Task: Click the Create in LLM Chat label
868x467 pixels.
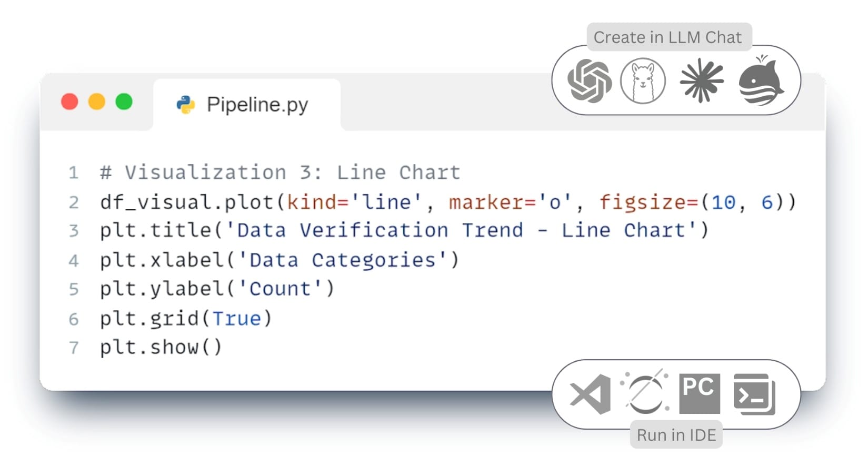Action: (668, 37)
